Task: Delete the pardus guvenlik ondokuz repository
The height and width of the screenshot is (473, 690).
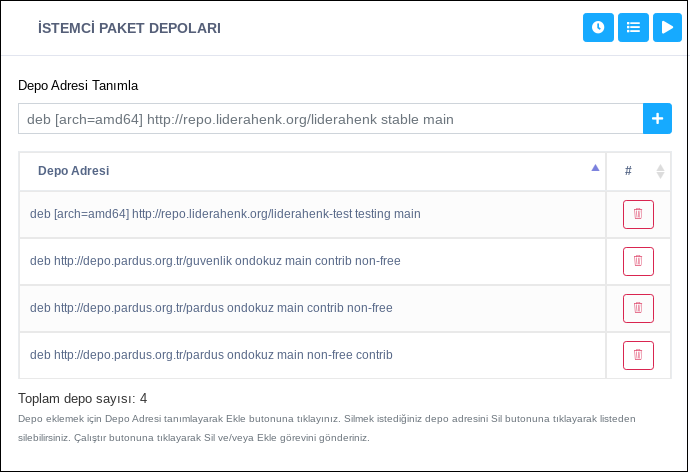Action: tap(638, 261)
